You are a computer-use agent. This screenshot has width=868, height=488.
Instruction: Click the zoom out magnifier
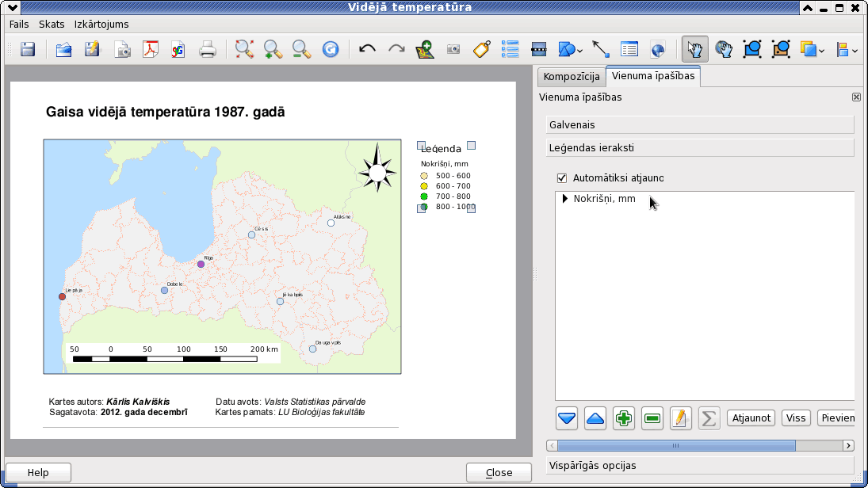302,50
